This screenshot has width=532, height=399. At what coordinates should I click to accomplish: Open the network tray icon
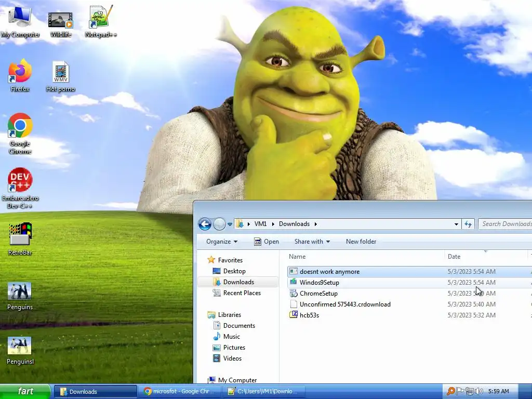click(469, 391)
